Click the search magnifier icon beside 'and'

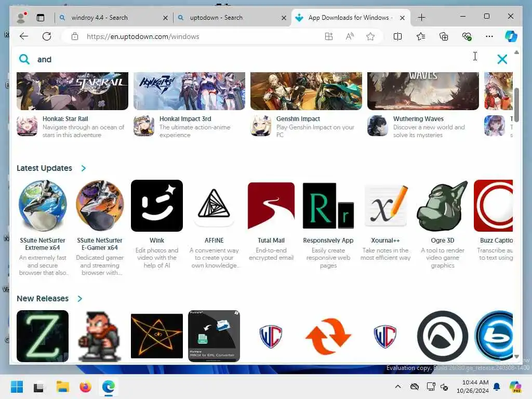pos(24,59)
